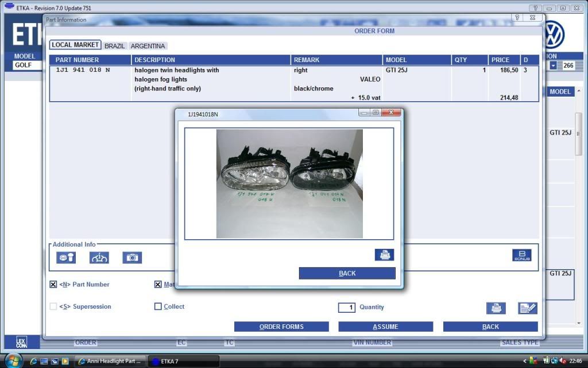Click the middle Additional Info icon
The height and width of the screenshot is (368, 588).
coord(99,258)
